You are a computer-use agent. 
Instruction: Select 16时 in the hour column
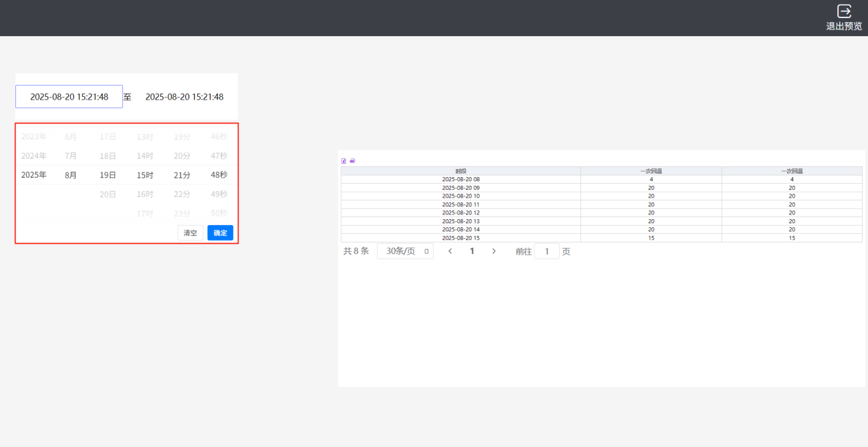click(x=145, y=194)
